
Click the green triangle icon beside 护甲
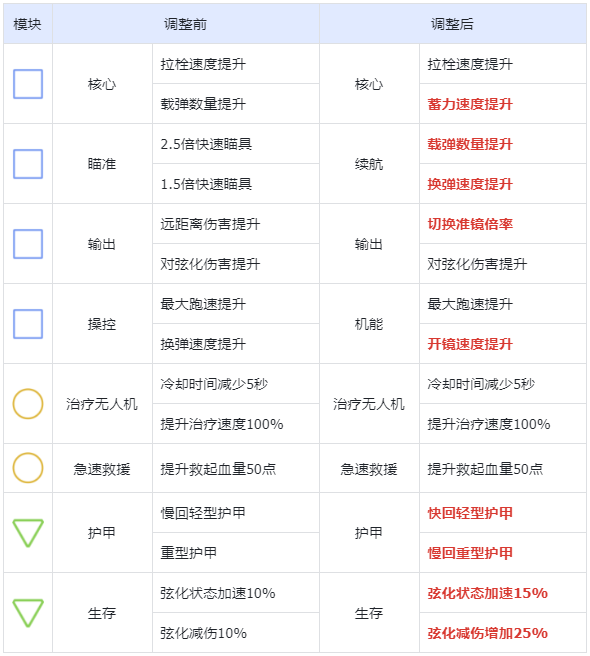(x=28, y=533)
